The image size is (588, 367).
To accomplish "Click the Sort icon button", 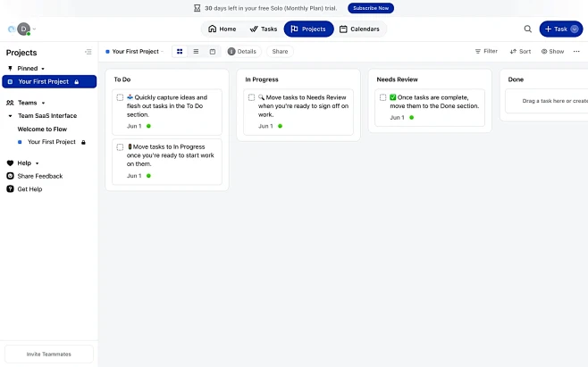I will point(520,52).
